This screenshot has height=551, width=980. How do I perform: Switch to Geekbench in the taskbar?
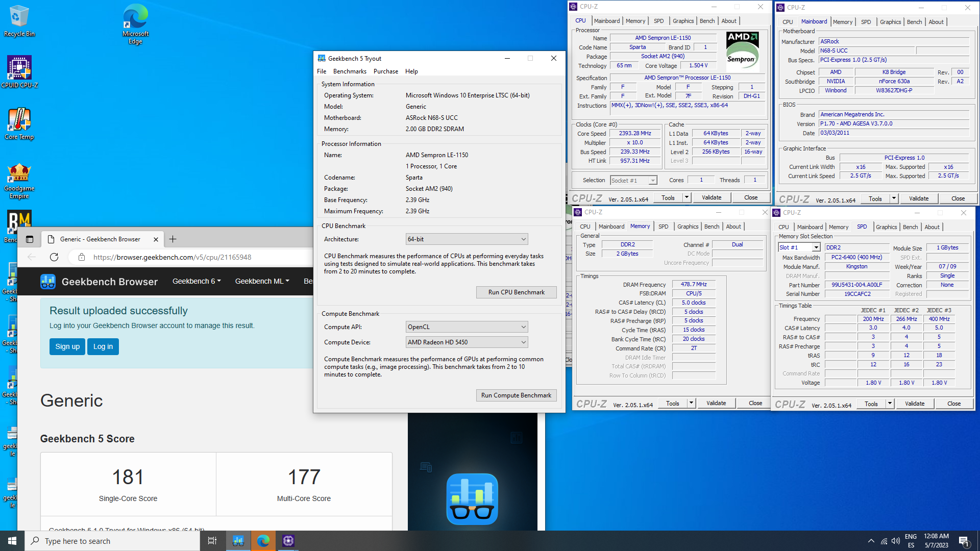(x=238, y=541)
